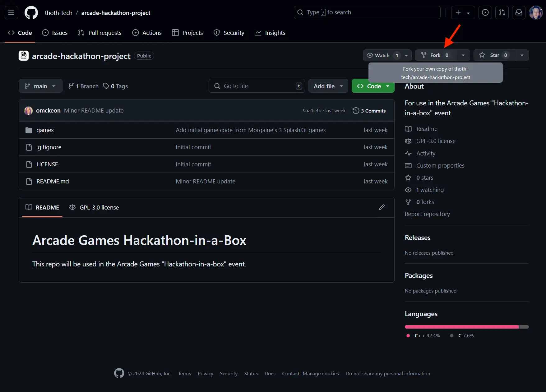
Task: Open the Packages heading link
Action: (419, 275)
